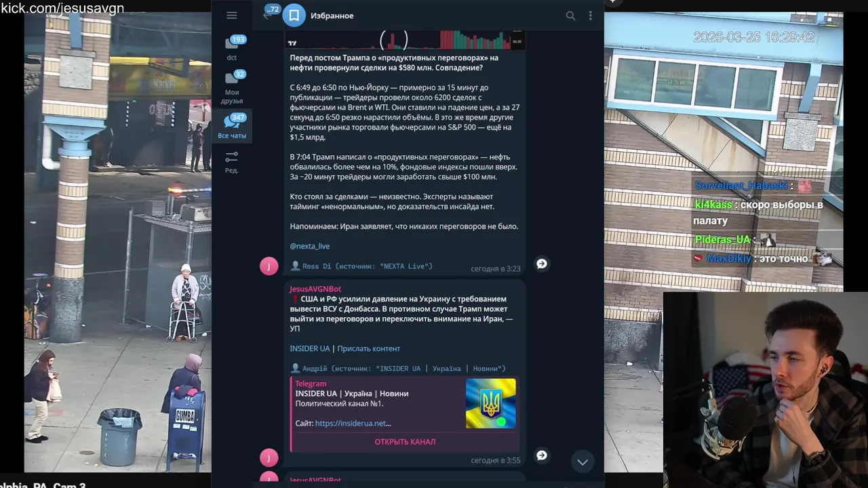
Task: Click the J avatar beside the 3:55 message
Action: (269, 457)
